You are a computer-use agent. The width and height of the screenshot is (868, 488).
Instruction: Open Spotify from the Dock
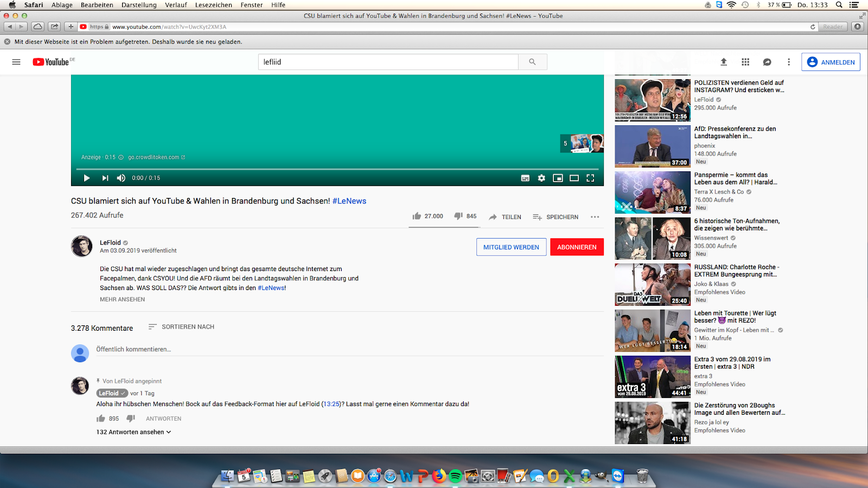[x=455, y=476]
